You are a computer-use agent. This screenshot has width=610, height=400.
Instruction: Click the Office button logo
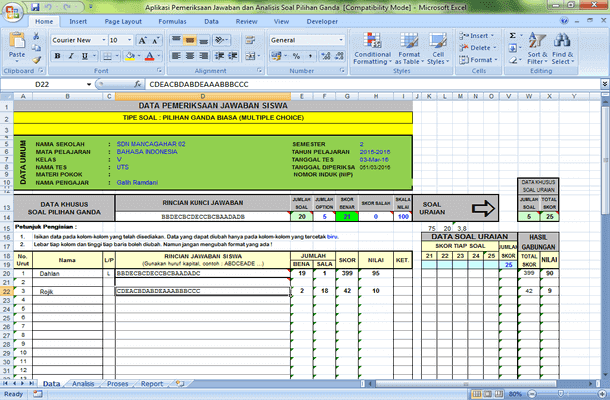coord(12,12)
